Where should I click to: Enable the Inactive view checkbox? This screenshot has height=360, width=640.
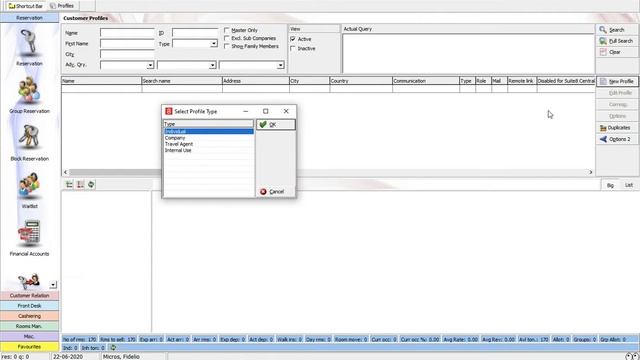coord(293,48)
